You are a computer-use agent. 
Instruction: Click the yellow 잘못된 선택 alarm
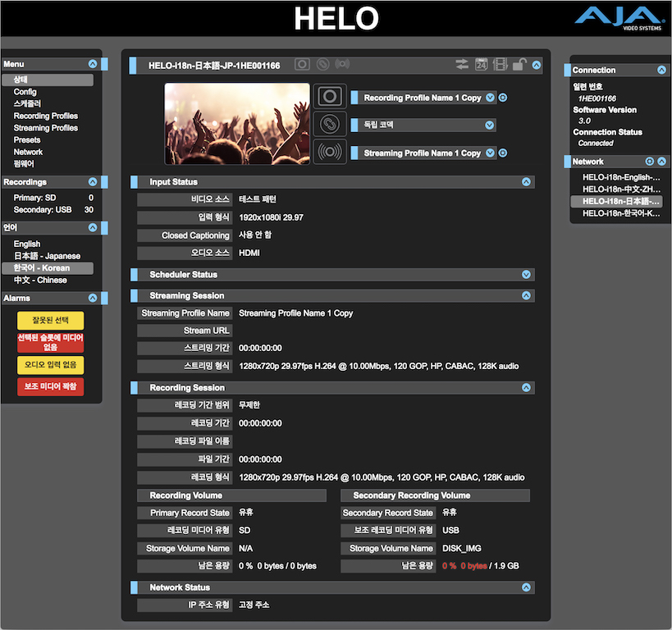coord(51,320)
